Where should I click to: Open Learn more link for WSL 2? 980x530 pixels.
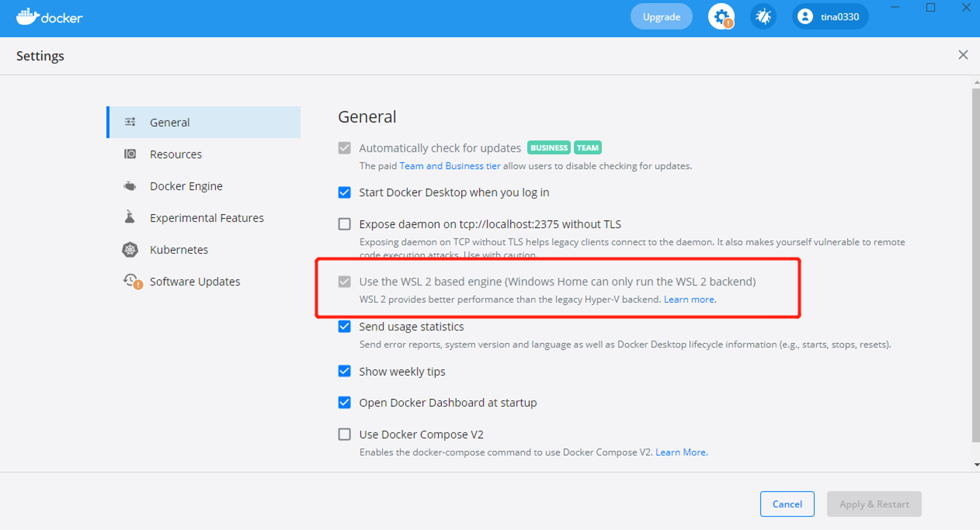point(689,299)
